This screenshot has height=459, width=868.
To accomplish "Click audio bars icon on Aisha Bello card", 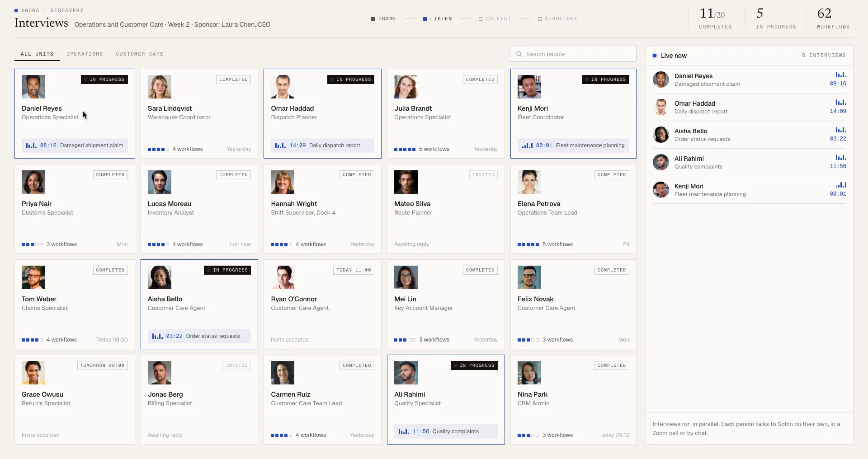I will click(157, 336).
